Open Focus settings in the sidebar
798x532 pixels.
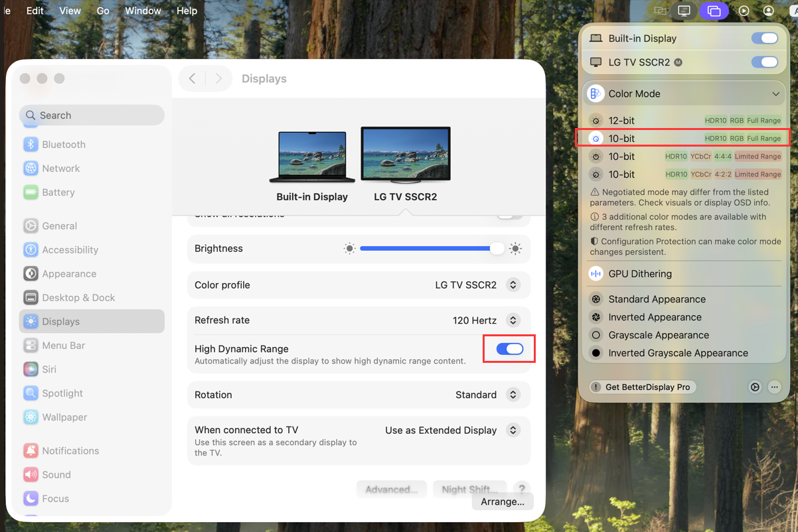tap(92, 499)
